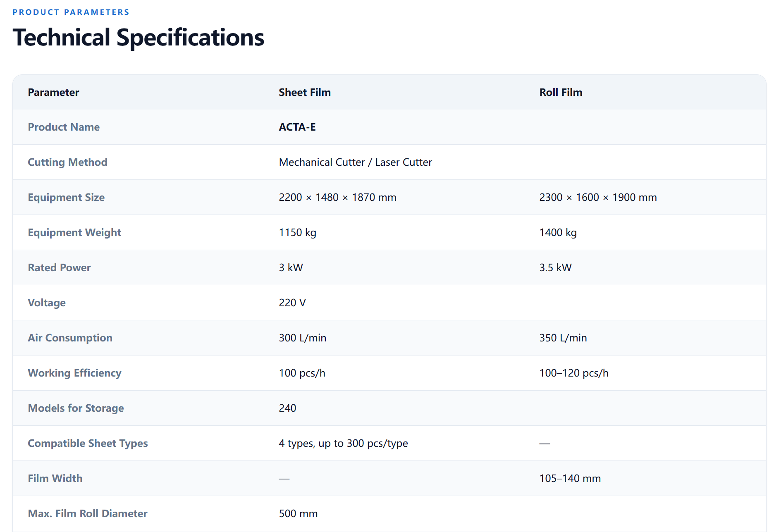This screenshot has height=532, width=774.
Task: Click the Max. Film Roll Diameter label
Action: [x=87, y=513]
